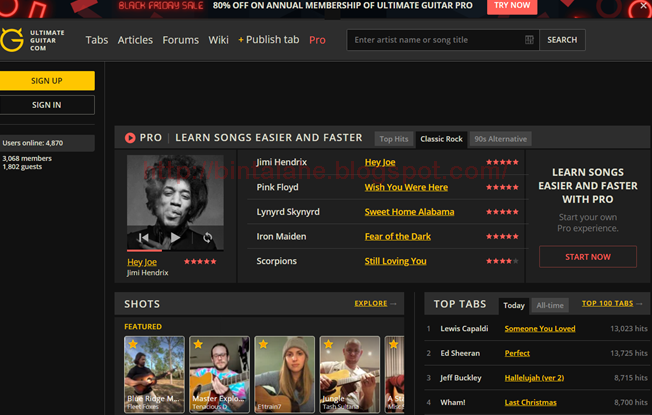Play the Hey Joe preview
The image size is (652, 415).
coord(175,237)
